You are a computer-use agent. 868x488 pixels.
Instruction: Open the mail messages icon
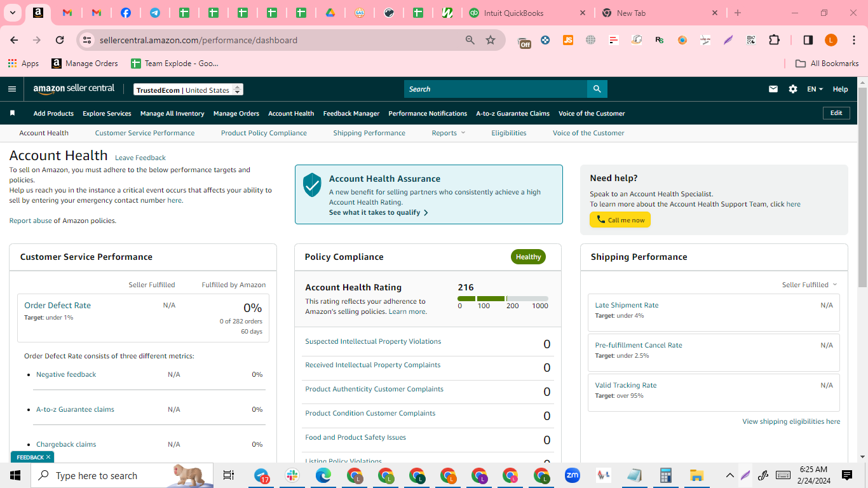[x=773, y=89]
